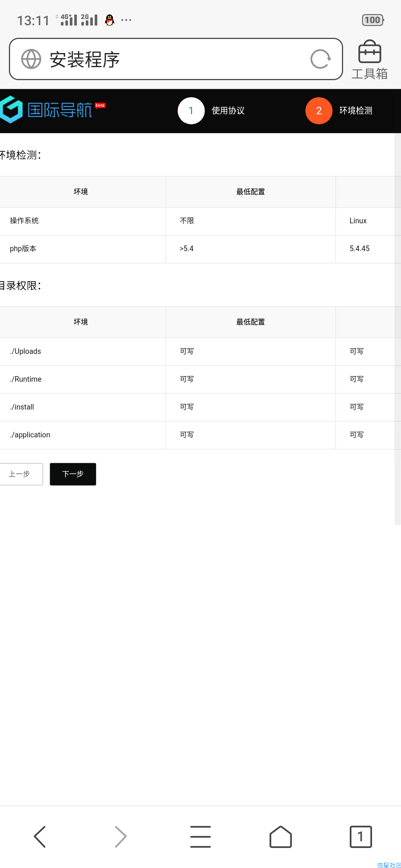Image resolution: width=401 pixels, height=868 pixels.
Task: Open the browser hamburger menu
Action: coord(200,836)
